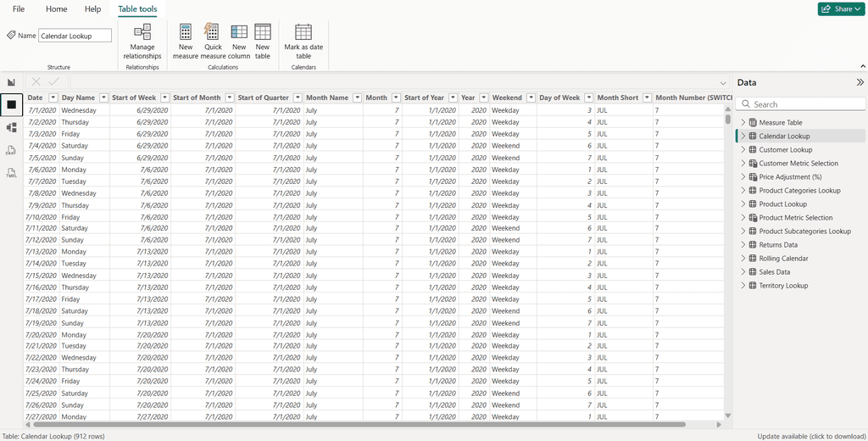Click Manage relationships in the ribbon

tap(142, 41)
